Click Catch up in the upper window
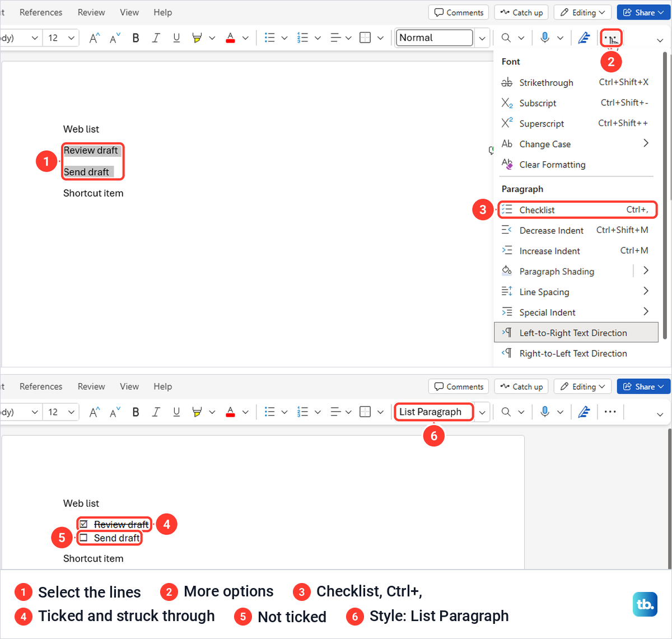672x639 pixels. pyautogui.click(x=521, y=12)
